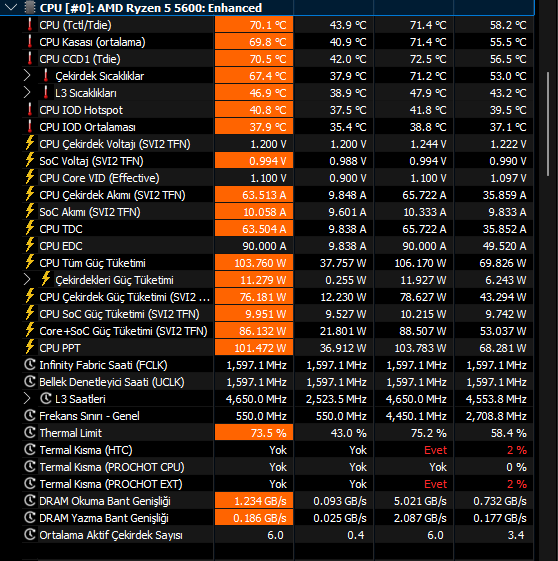Expand the Çekirdek Sıcaklıklar row

pyautogui.click(x=27, y=75)
